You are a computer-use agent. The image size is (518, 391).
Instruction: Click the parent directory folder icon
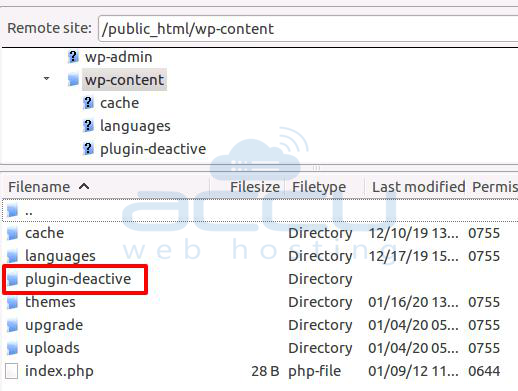click(12, 211)
